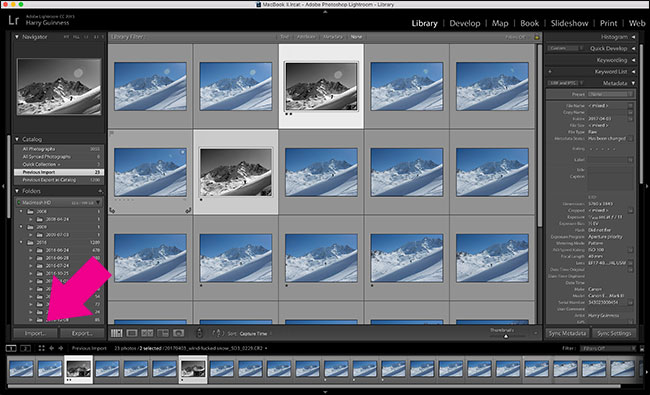650x395 pixels.
Task: Click the filmstrip horizontal scrollbar
Action: tap(314, 386)
